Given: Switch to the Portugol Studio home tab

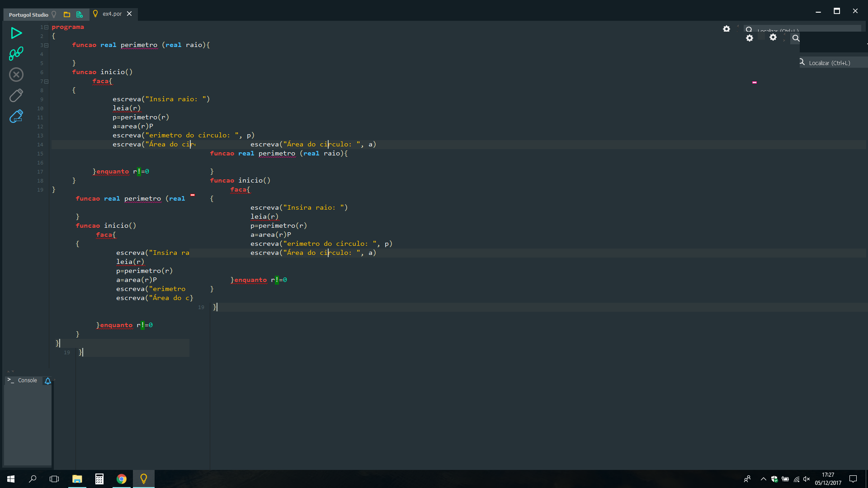Looking at the screenshot, I should tap(28, 14).
